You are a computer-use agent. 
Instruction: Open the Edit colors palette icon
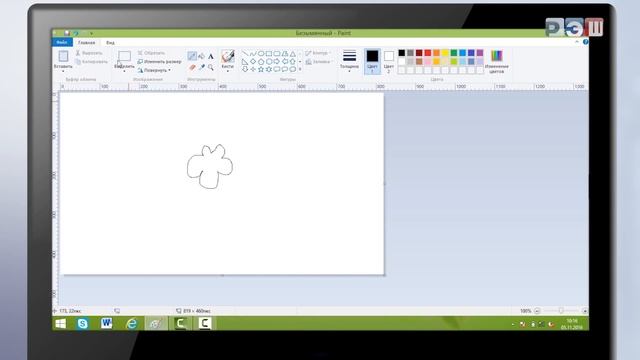click(496, 61)
